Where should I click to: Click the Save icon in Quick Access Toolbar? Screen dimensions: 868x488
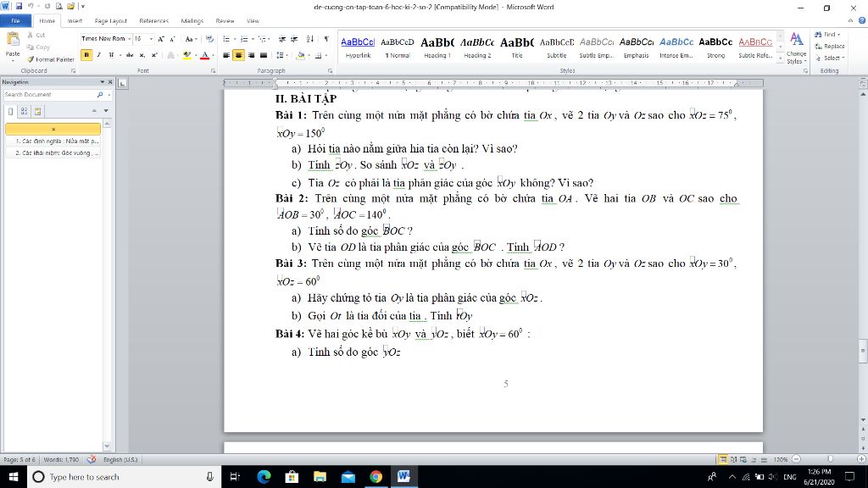[x=19, y=7]
